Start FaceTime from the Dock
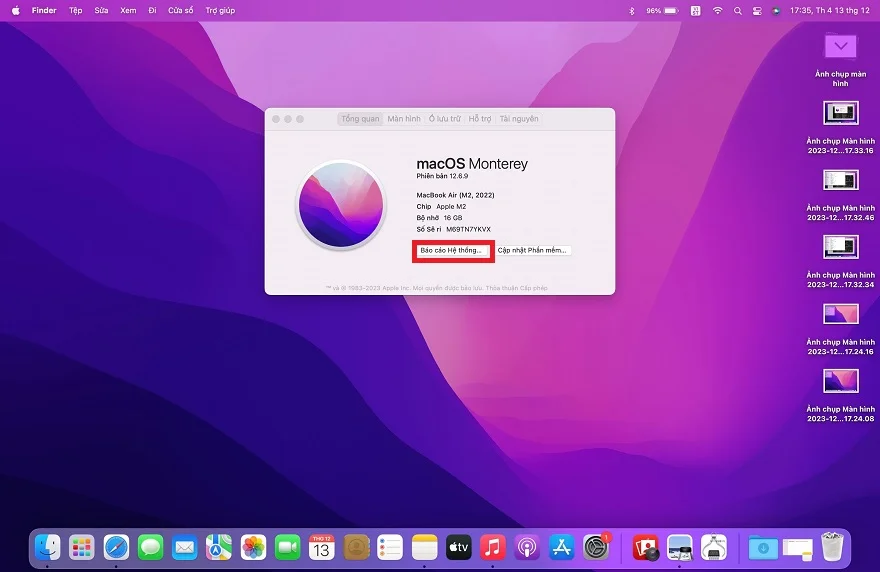 click(287, 547)
